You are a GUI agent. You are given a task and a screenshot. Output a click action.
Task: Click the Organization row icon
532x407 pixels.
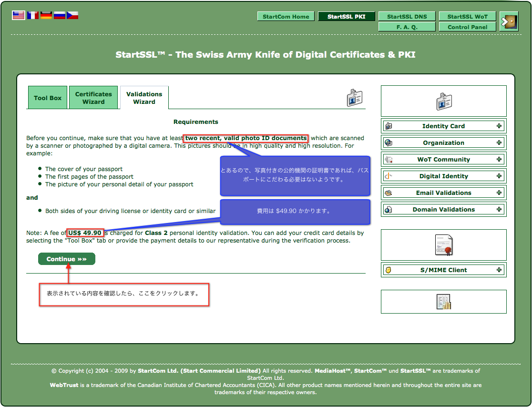point(389,143)
